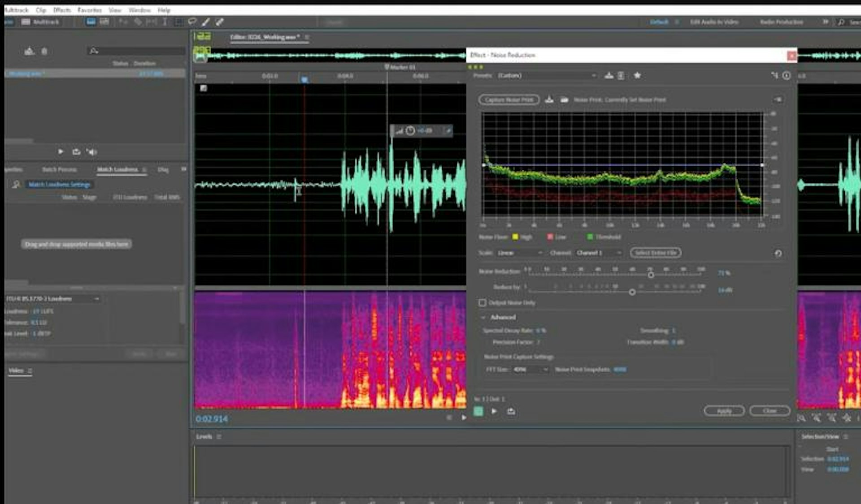Open the Channel 1 dropdown
This screenshot has height=504, width=861.
(x=599, y=253)
